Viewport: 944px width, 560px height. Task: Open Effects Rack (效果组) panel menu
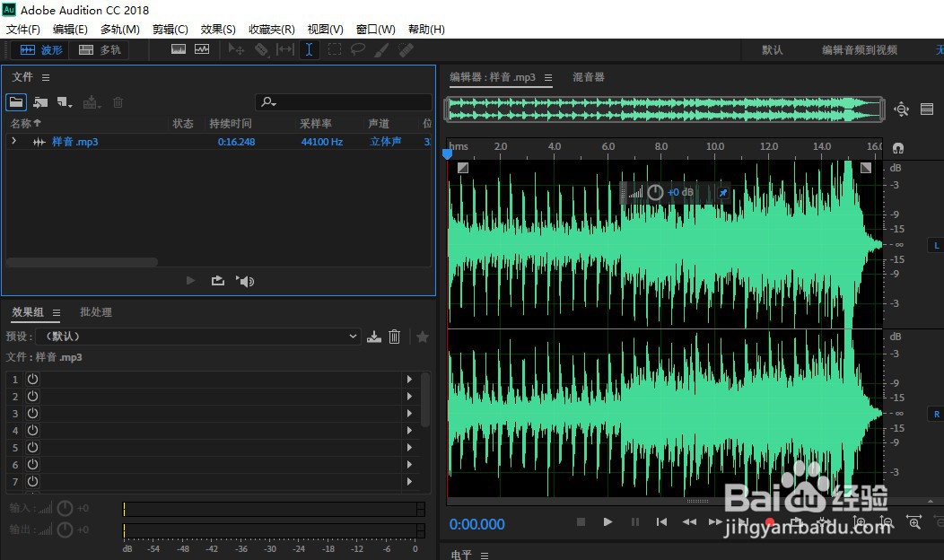tap(56, 312)
